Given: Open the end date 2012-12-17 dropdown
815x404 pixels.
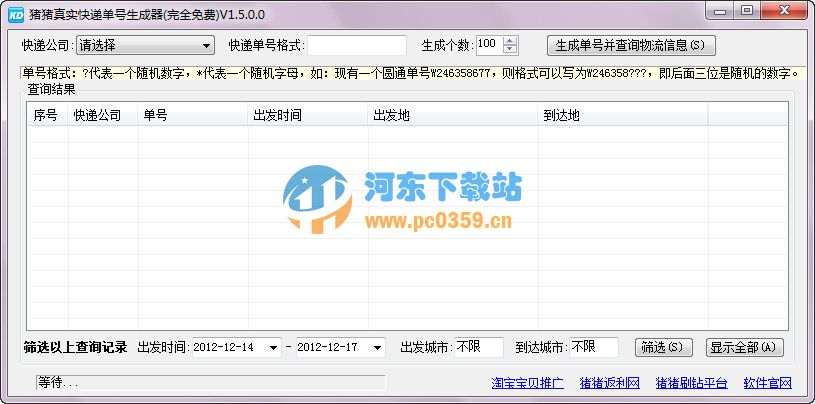Looking at the screenshot, I should point(377,347).
